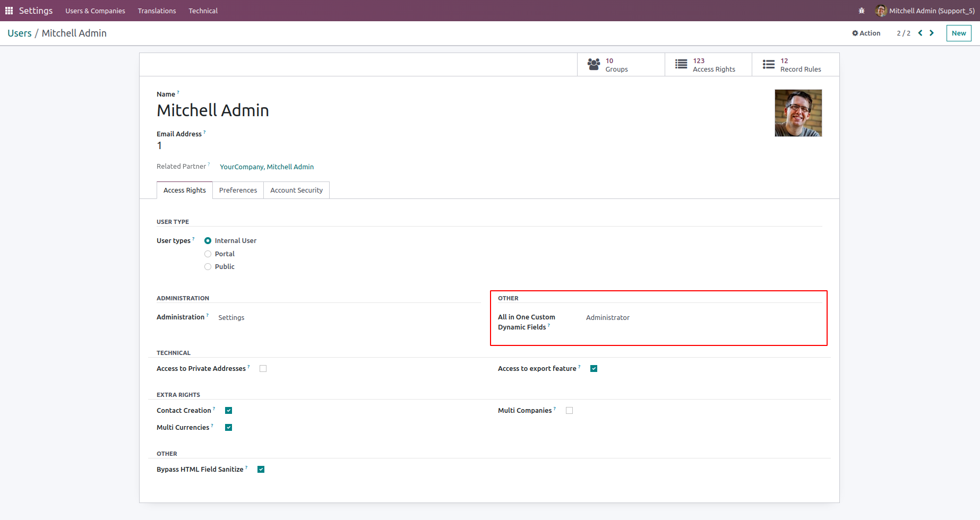The width and height of the screenshot is (980, 520).
Task: Open the 123 Access Rights stat button
Action: pos(709,65)
